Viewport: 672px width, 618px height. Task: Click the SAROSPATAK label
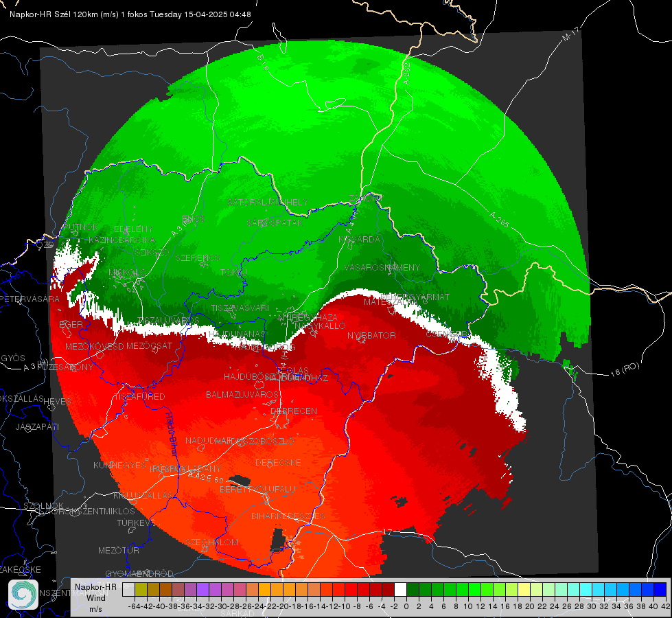pos(275,222)
